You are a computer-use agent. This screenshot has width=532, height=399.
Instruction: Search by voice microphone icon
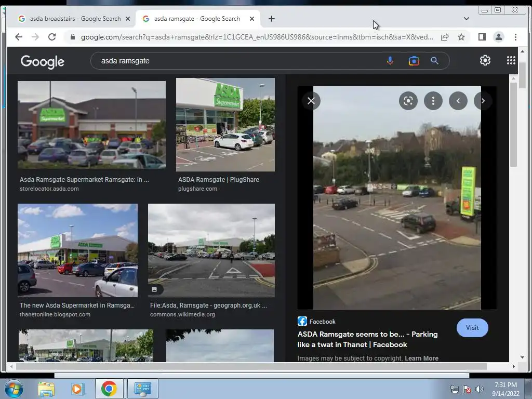(390, 61)
